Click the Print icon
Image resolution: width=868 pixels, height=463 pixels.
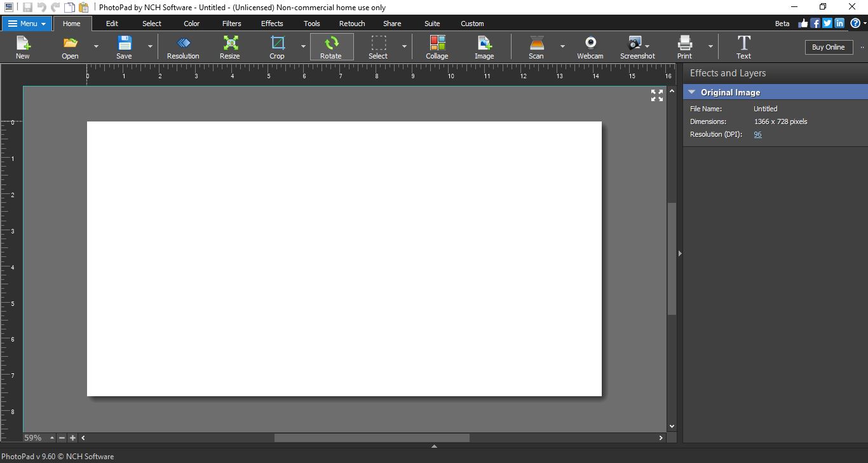pos(684,47)
